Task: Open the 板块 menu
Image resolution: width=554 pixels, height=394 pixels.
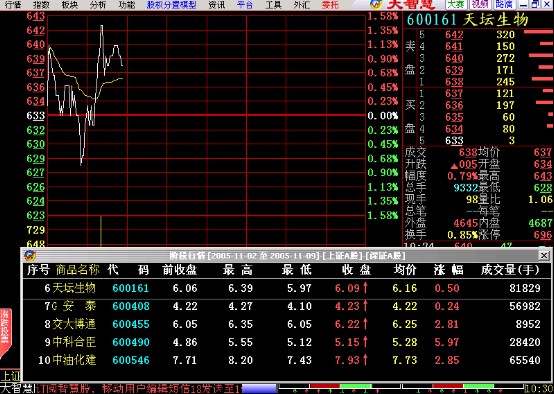Action: coord(70,5)
